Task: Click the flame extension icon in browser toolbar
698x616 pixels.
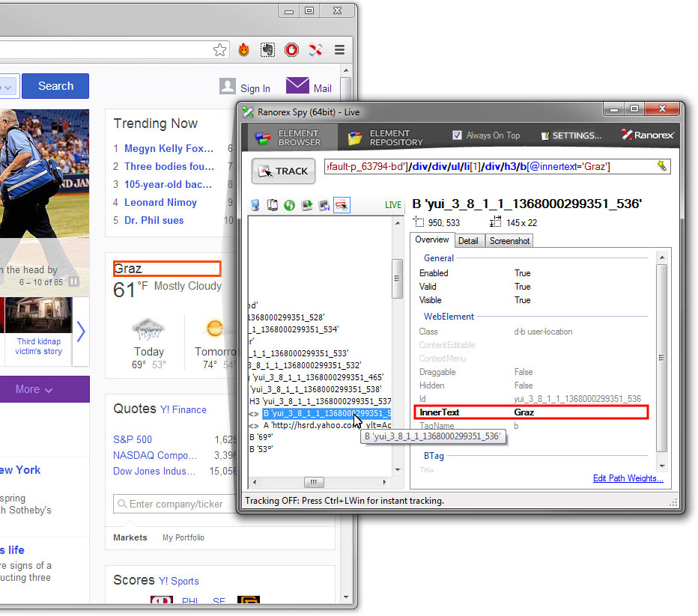Action: pos(243,49)
